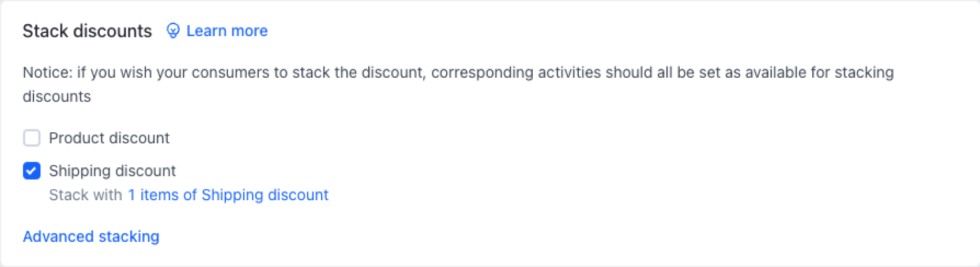Open the Advanced stacking link
Image resolution: width=980 pixels, height=267 pixels.
coord(91,237)
